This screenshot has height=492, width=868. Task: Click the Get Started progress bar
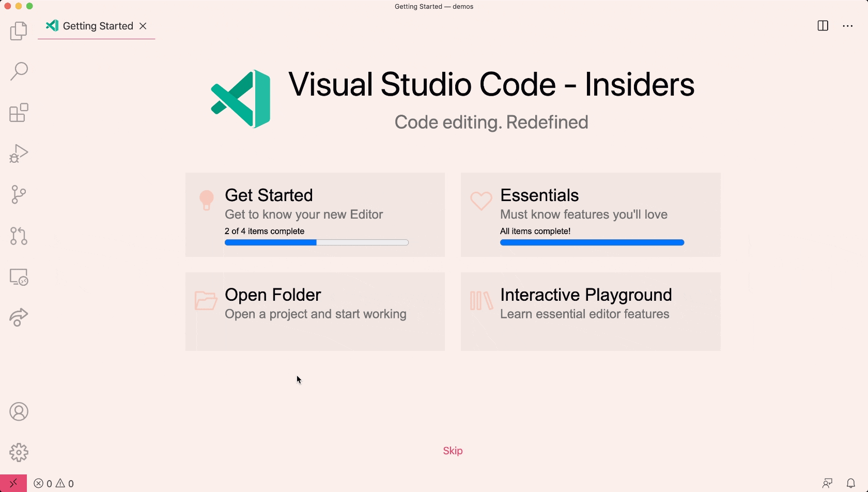click(x=316, y=242)
